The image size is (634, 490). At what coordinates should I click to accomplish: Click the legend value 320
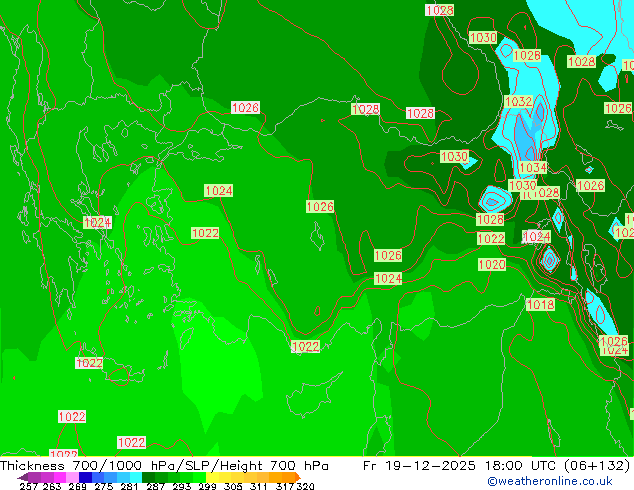[x=305, y=486]
